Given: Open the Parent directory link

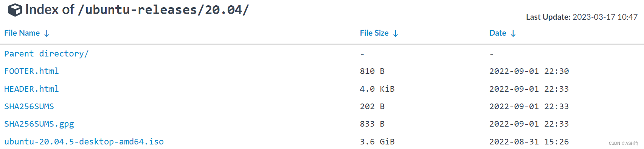Looking at the screenshot, I should click(x=46, y=54).
